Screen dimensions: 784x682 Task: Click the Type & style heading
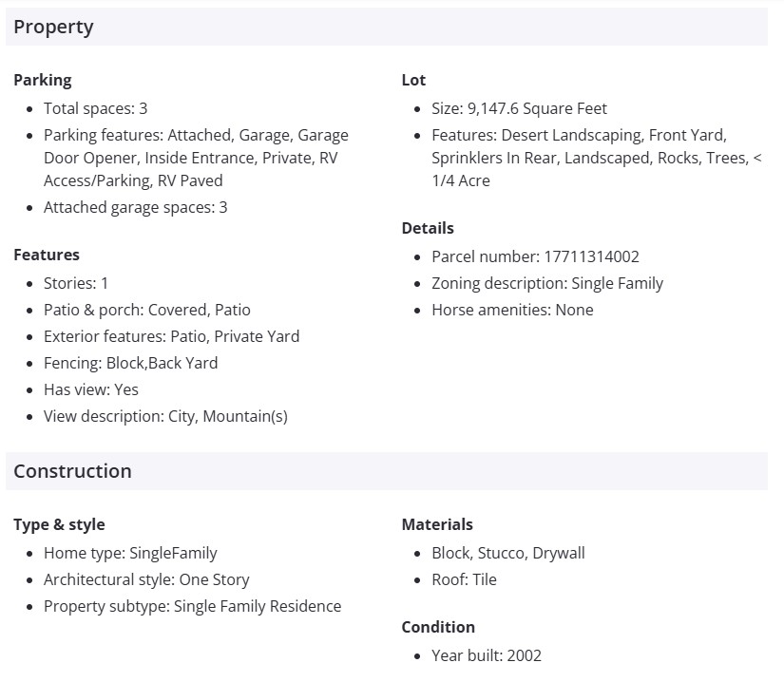click(59, 524)
